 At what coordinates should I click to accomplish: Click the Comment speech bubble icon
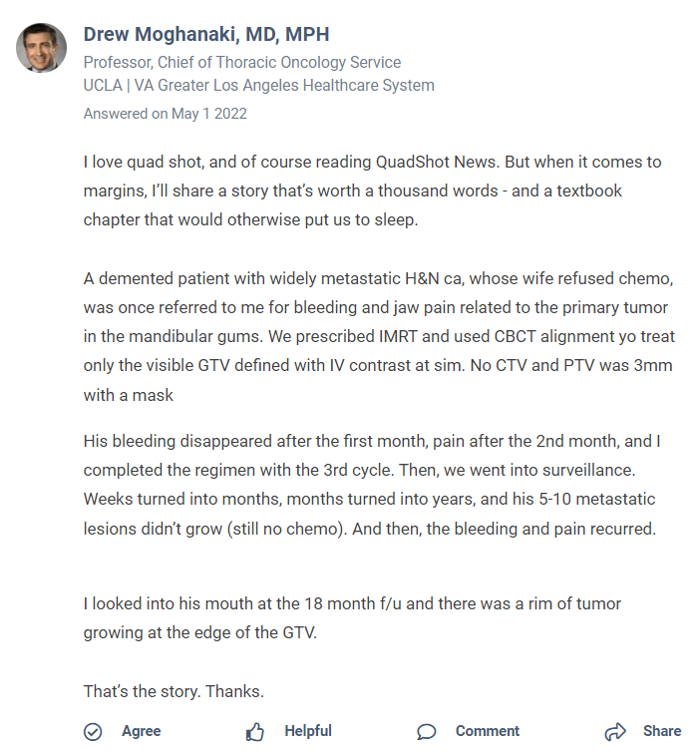coord(427,732)
